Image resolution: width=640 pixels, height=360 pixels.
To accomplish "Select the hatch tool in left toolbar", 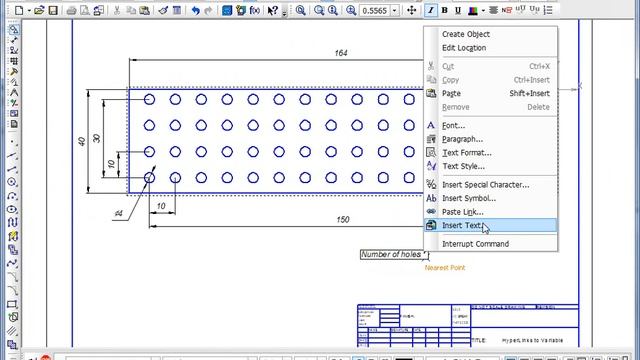I will [x=13, y=331].
